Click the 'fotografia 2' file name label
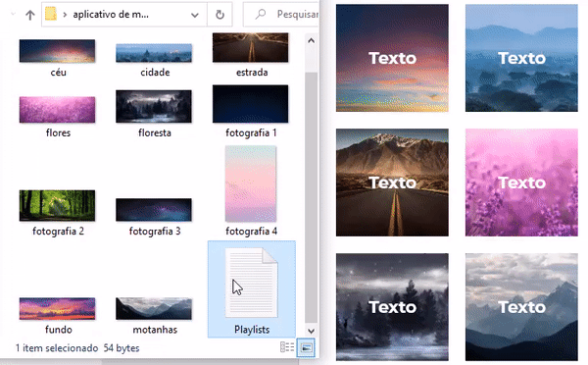 [x=58, y=231]
